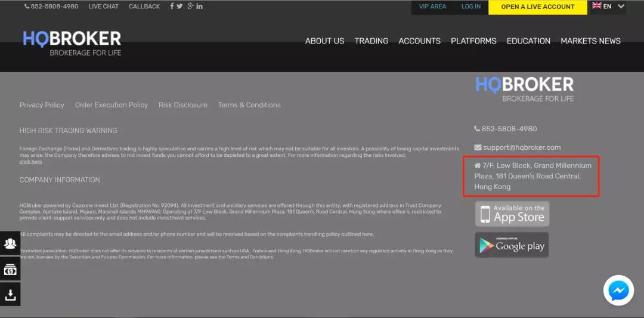Click the Grand Millennium Plaza address text
644x318 pixels.
(533, 176)
